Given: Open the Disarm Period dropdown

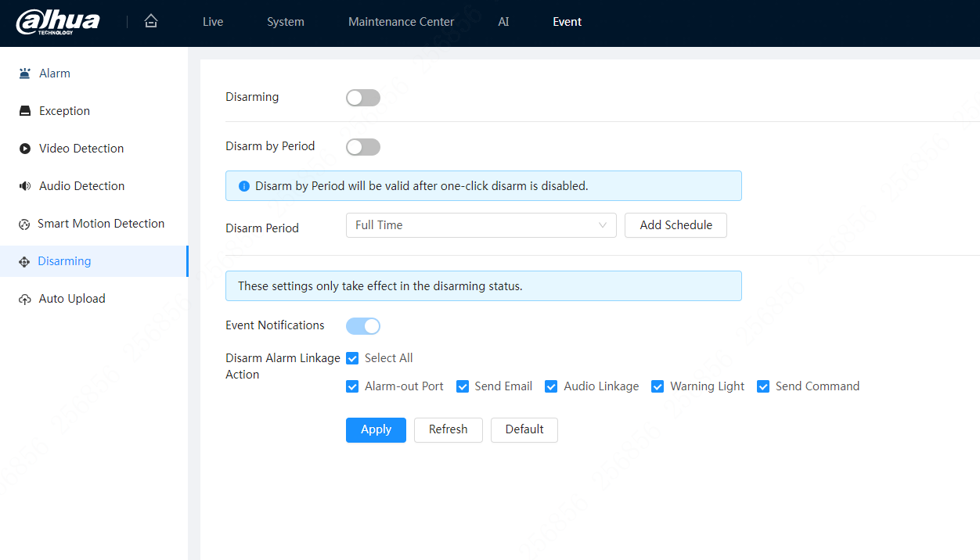Looking at the screenshot, I should [x=481, y=225].
